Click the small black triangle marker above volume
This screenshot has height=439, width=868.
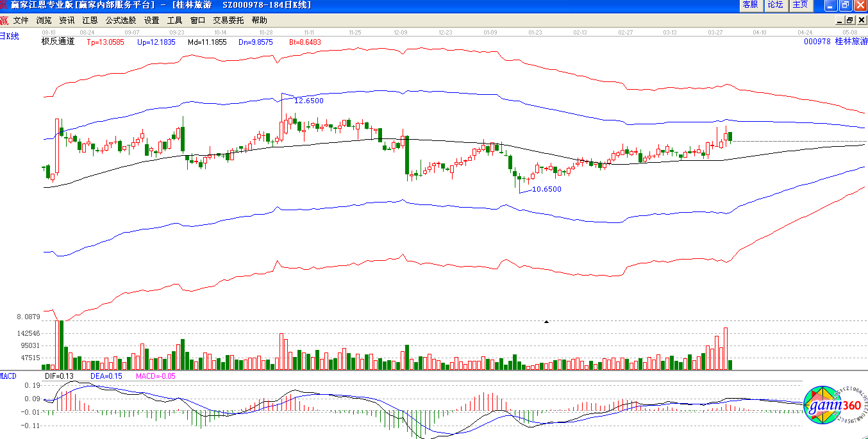click(546, 321)
